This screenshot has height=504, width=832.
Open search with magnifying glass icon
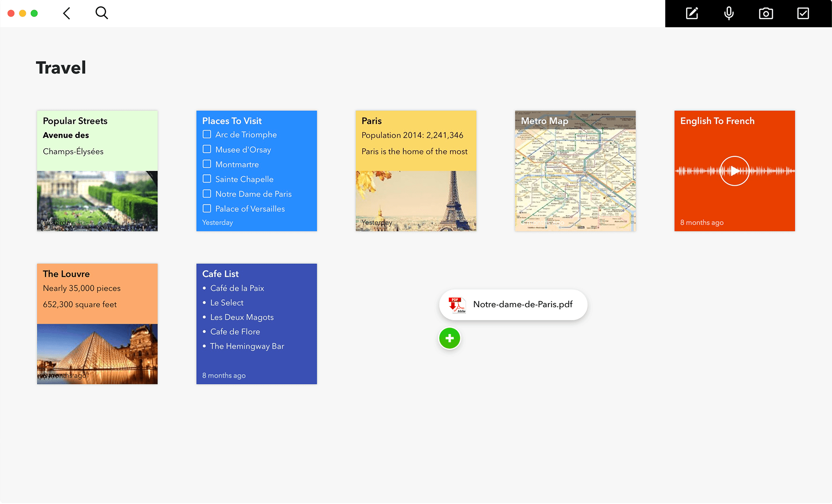point(102,13)
